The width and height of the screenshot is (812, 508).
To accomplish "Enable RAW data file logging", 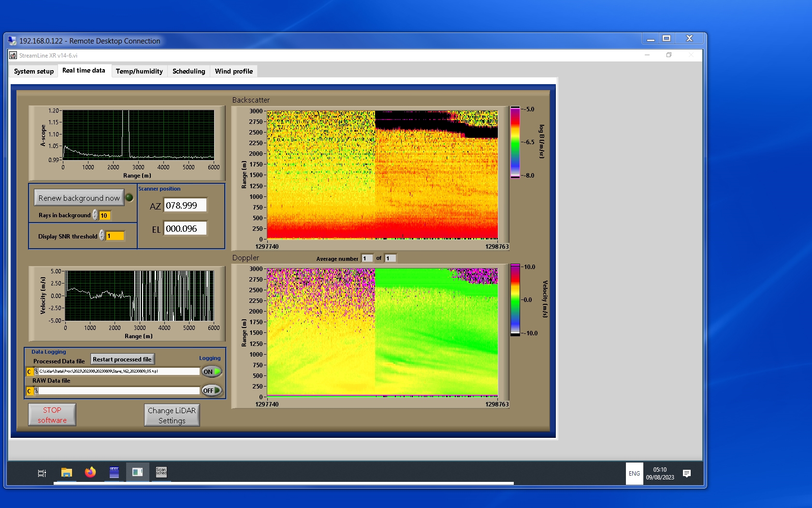I will (212, 390).
